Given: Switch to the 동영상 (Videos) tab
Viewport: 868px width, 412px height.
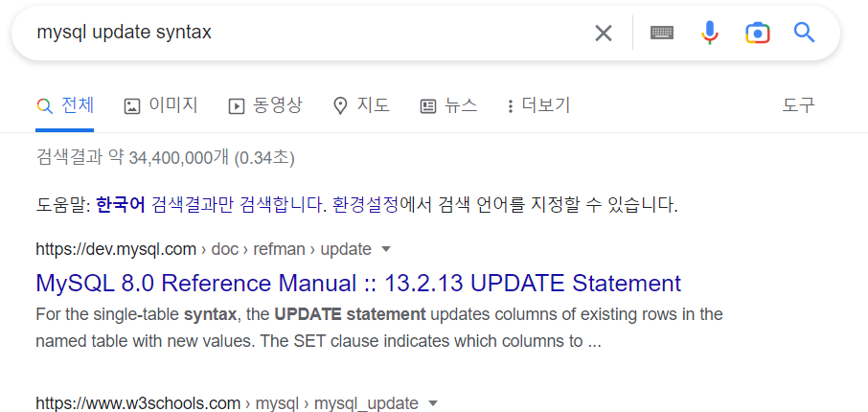Looking at the screenshot, I should click(x=265, y=105).
